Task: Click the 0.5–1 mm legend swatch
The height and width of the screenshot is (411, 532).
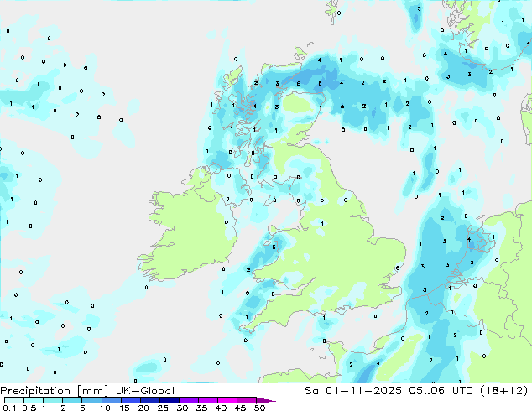Action: [x=34, y=400]
